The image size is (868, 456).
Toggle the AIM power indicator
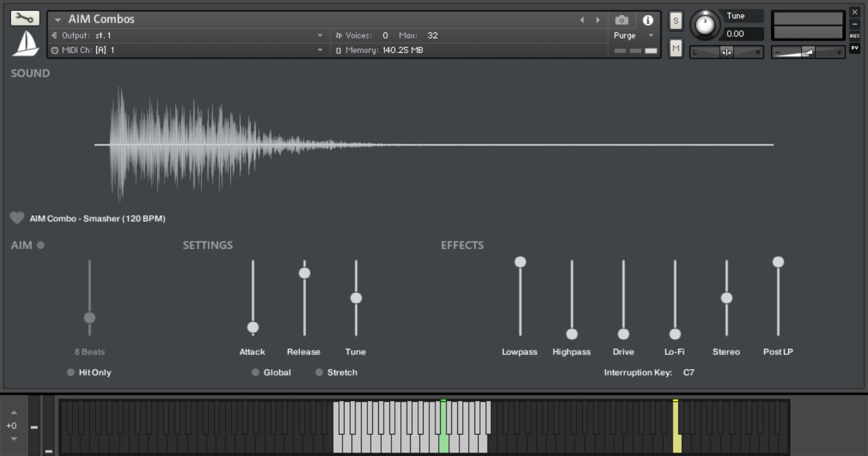(41, 245)
